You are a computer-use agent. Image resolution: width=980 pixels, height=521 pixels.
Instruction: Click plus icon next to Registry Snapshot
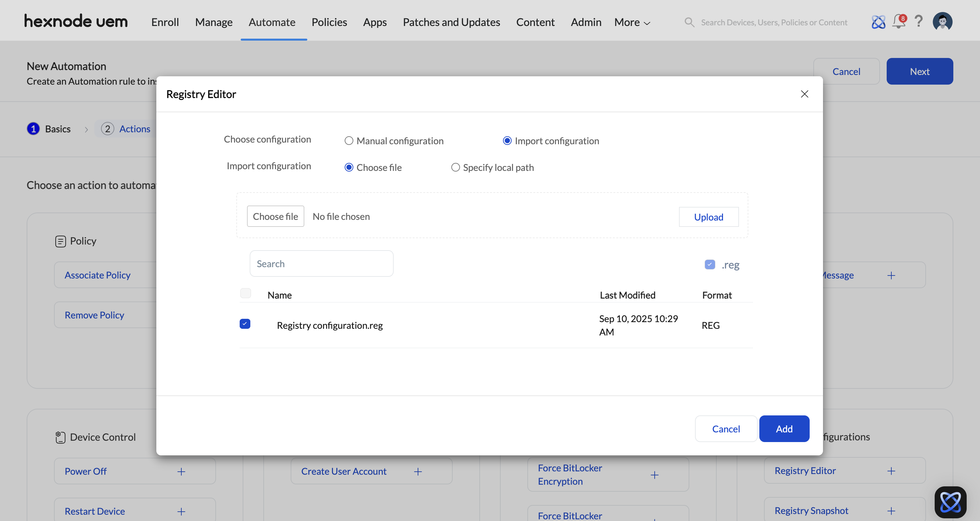coord(891,511)
